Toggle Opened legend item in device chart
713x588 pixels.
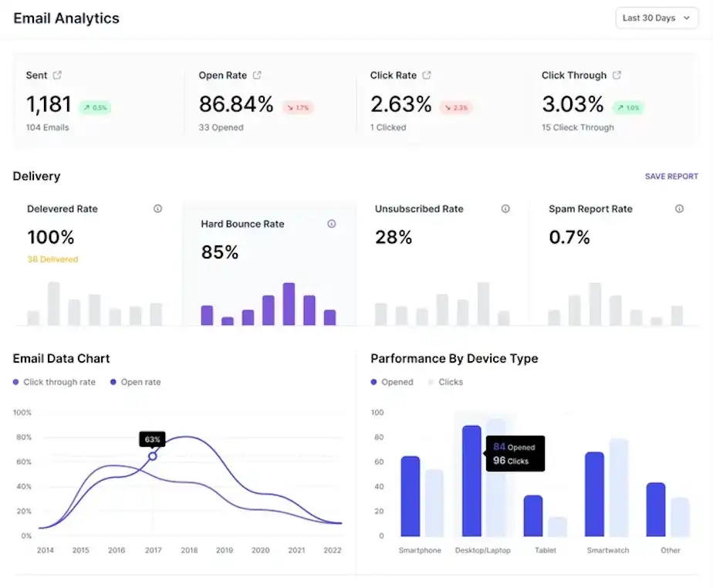click(x=392, y=382)
